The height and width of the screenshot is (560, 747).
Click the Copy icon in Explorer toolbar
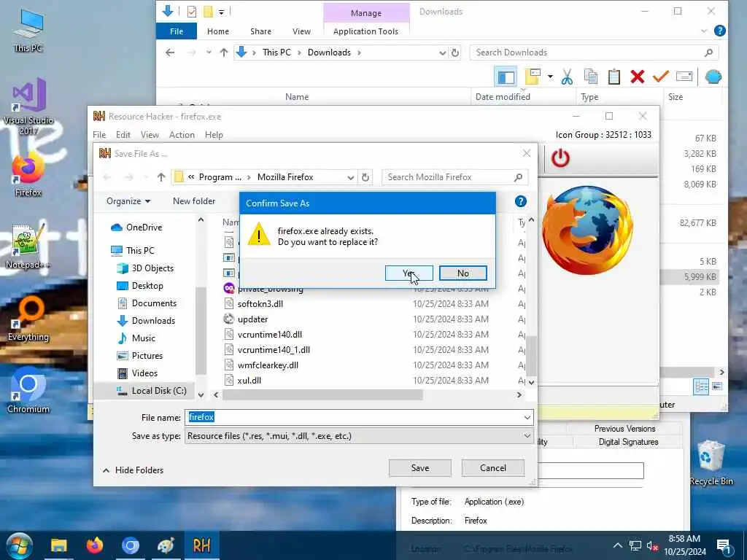(591, 77)
